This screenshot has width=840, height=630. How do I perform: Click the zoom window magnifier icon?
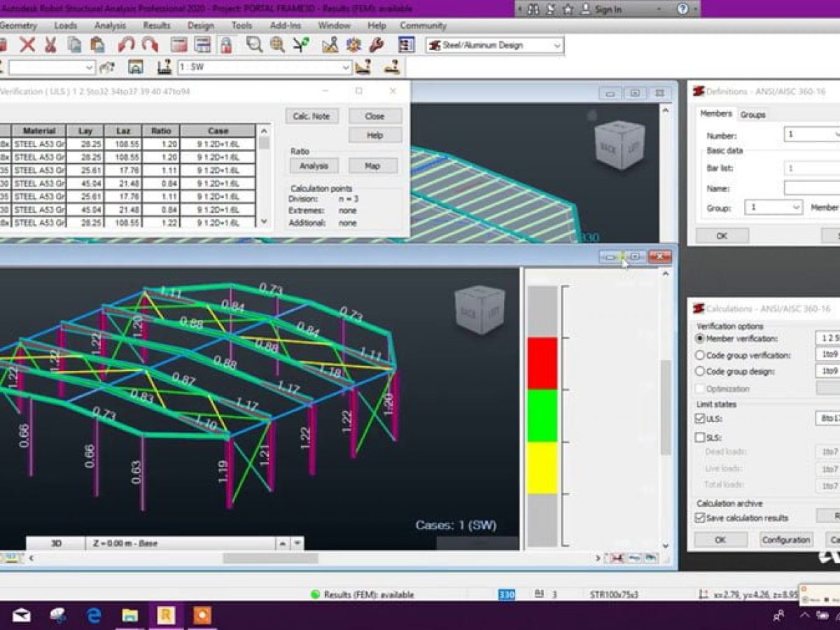point(254,45)
